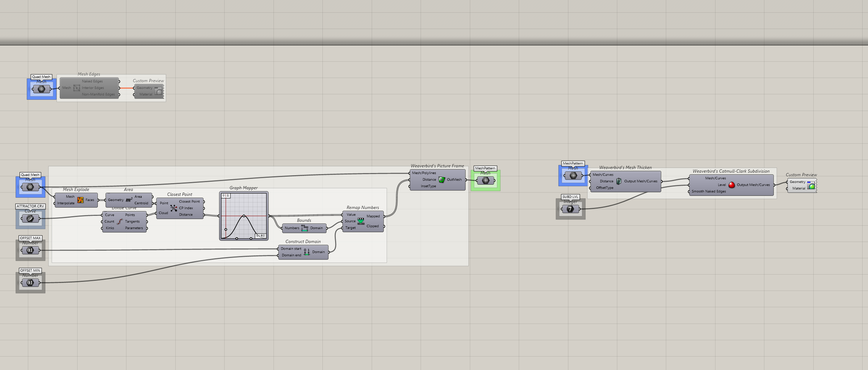
Task: Click the Smooth Naked Edges input label
Action: click(x=709, y=192)
